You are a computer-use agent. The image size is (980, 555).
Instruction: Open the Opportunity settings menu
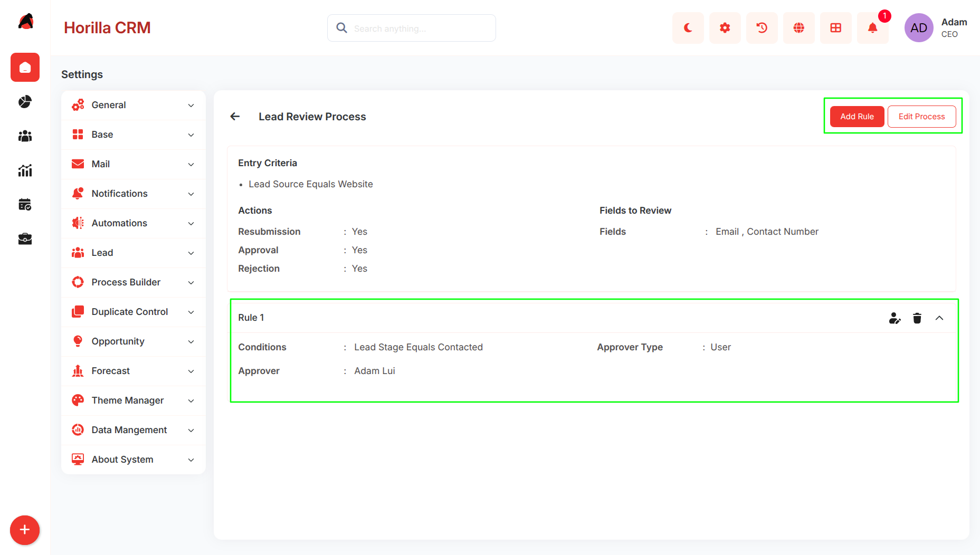click(x=134, y=341)
